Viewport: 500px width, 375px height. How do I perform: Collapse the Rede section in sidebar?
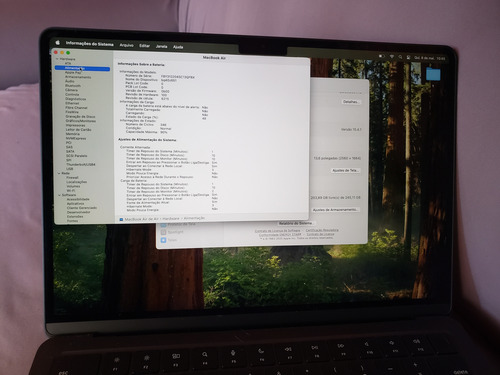(59, 173)
